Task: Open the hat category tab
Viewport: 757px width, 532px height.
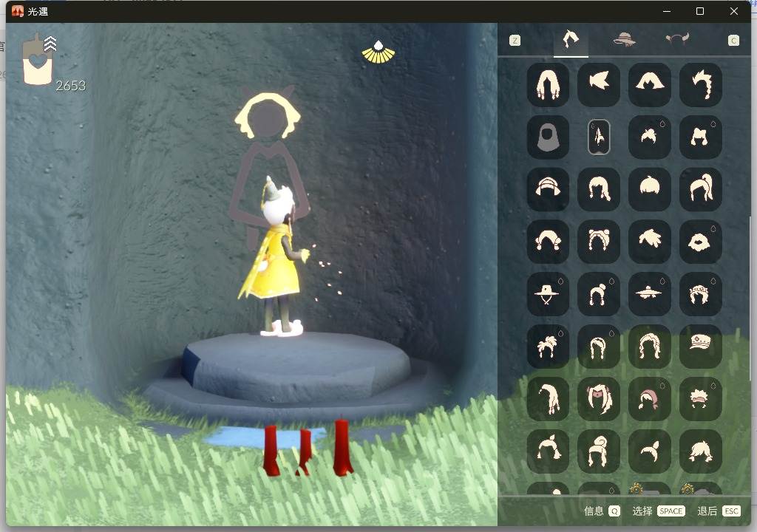Action: (x=624, y=40)
